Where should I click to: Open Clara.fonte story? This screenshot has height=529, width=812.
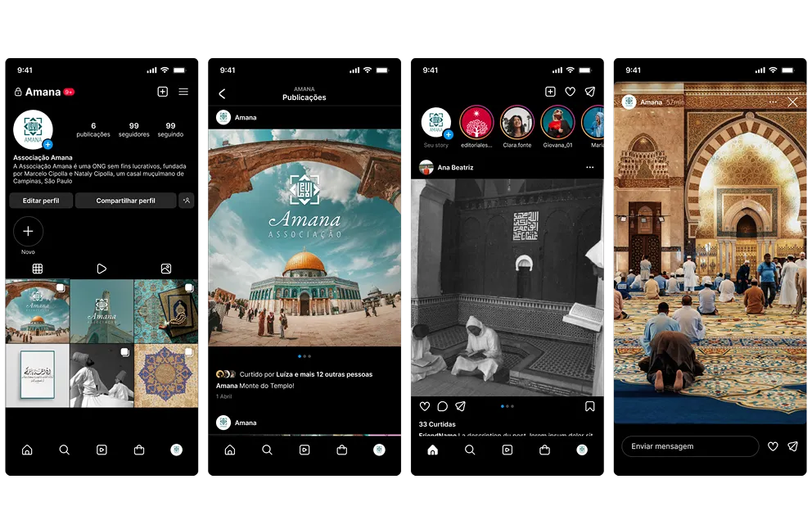click(x=517, y=122)
